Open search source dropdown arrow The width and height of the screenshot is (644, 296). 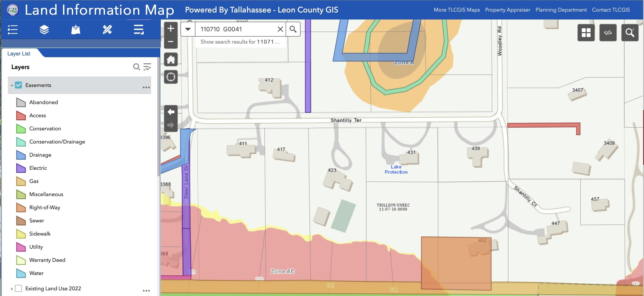pos(188,29)
